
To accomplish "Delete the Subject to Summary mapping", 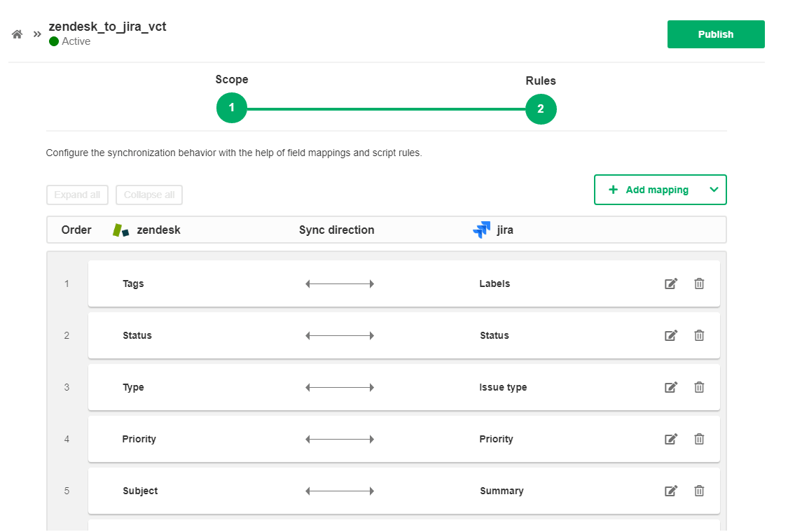I will tap(699, 491).
